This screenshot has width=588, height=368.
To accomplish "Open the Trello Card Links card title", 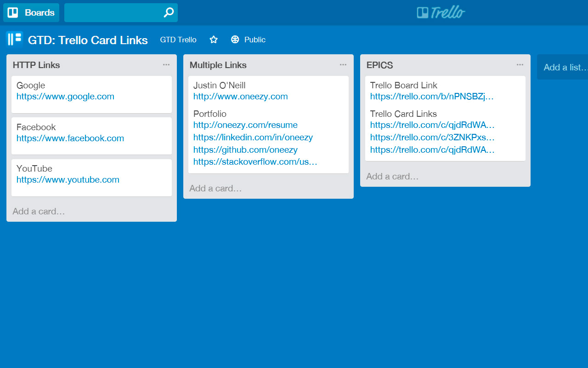I will pos(403,114).
